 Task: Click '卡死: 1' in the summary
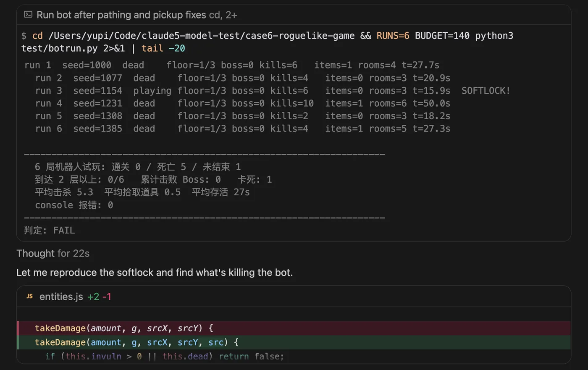(x=255, y=179)
